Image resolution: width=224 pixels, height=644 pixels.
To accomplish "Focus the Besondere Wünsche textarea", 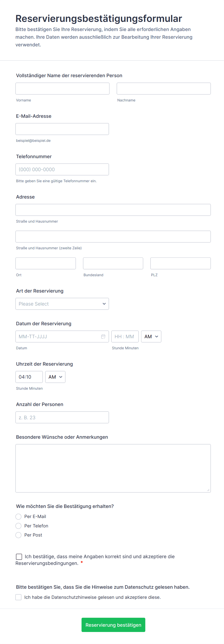I will (x=113, y=468).
